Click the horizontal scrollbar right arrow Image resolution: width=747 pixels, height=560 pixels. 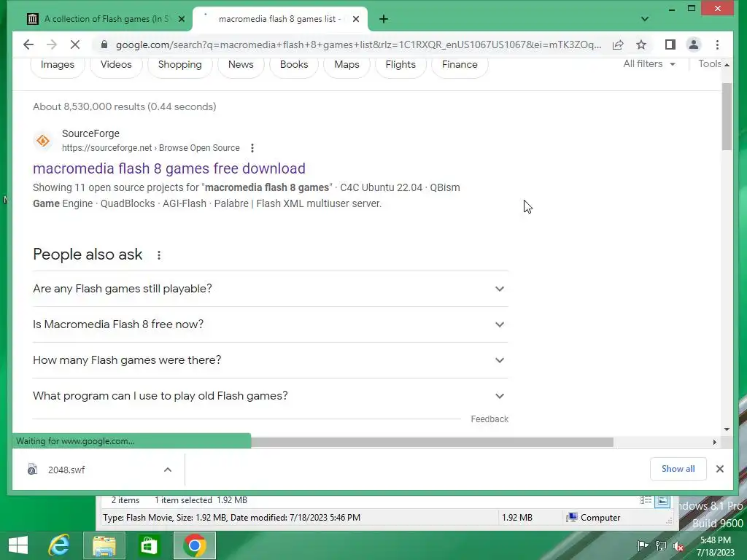pos(715,442)
